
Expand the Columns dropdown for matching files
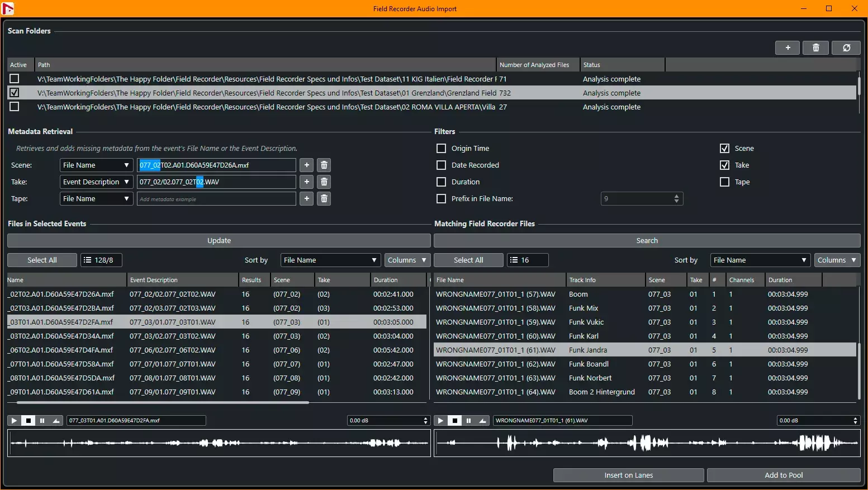837,260
